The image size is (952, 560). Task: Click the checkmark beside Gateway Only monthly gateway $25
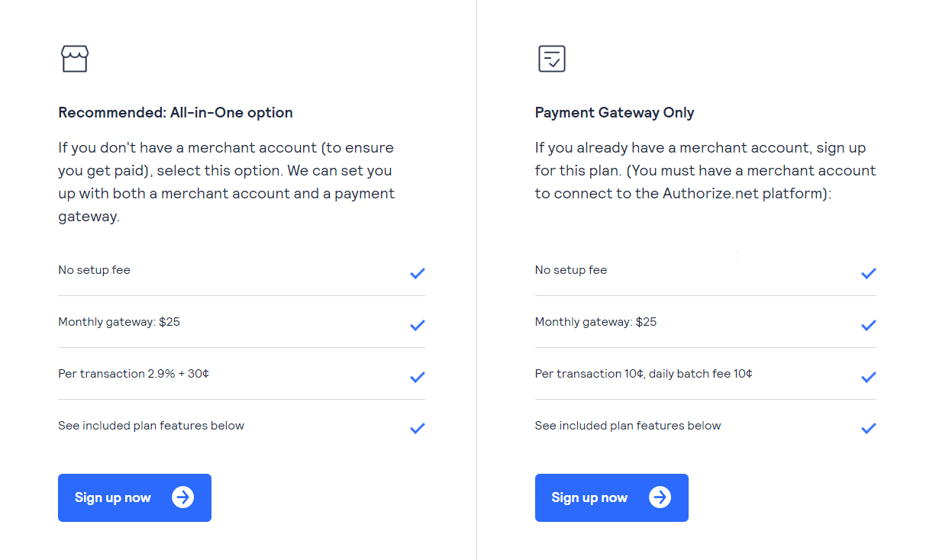868,325
